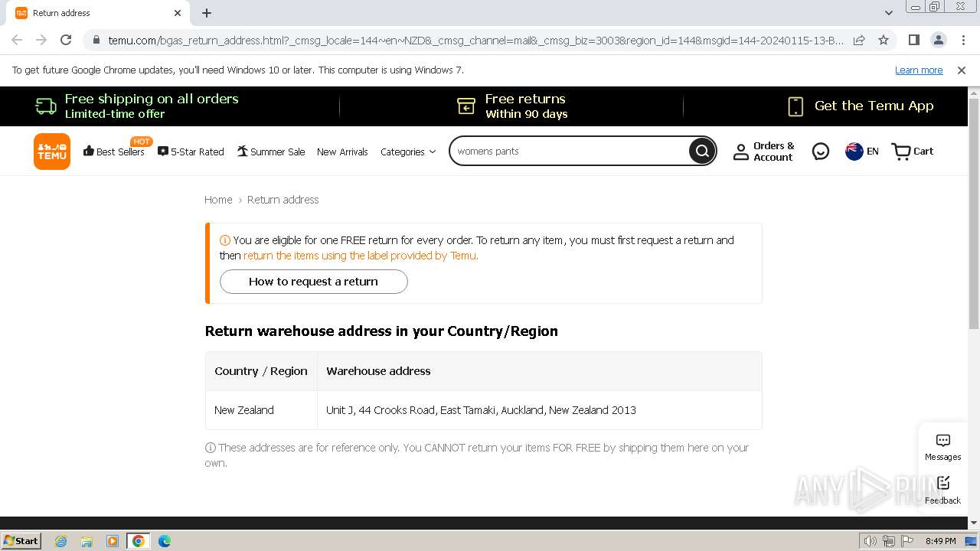The width and height of the screenshot is (980, 551).
Task: Click the Return address breadcrumb text
Action: [x=283, y=200]
